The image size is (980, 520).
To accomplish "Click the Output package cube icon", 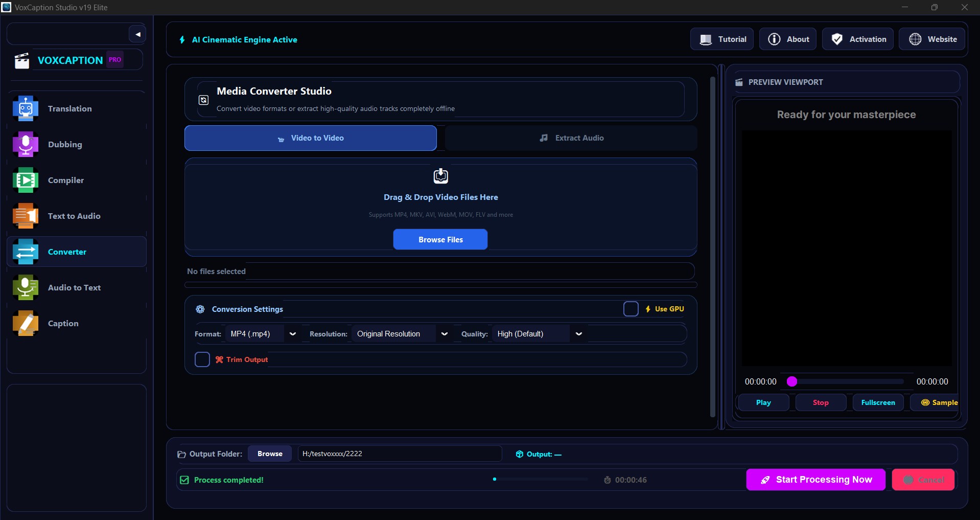I will 520,454.
